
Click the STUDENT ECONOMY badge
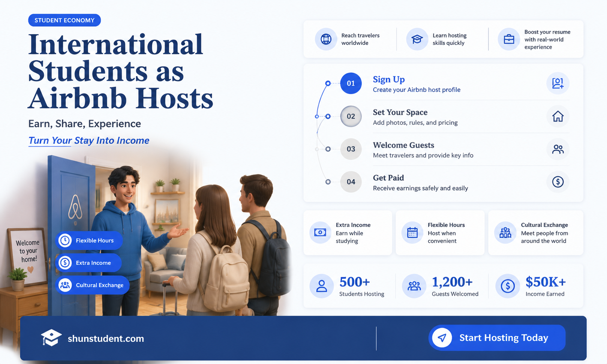64,20
